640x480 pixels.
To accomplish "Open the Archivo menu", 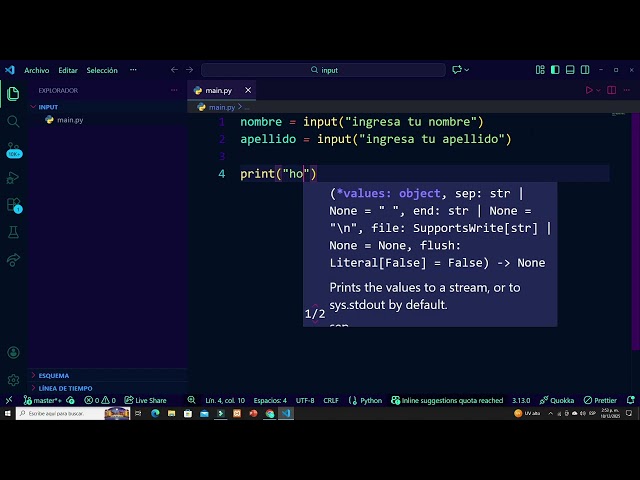I will click(37, 70).
